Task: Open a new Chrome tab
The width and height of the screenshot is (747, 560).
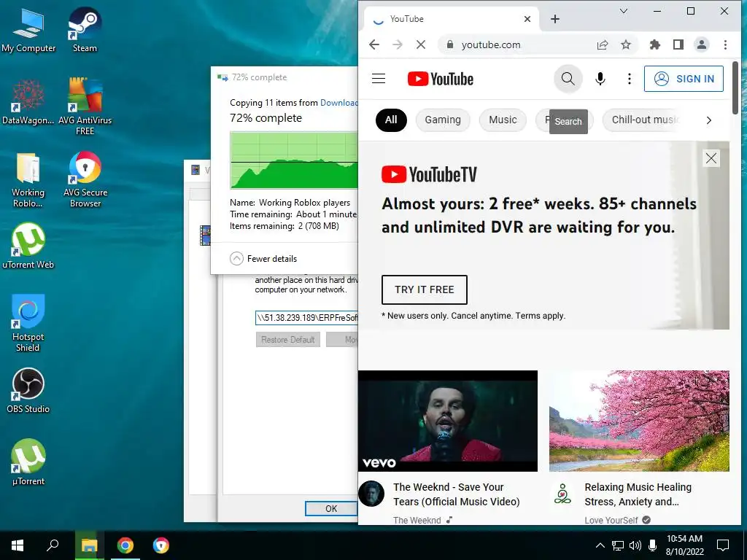Action: [555, 19]
